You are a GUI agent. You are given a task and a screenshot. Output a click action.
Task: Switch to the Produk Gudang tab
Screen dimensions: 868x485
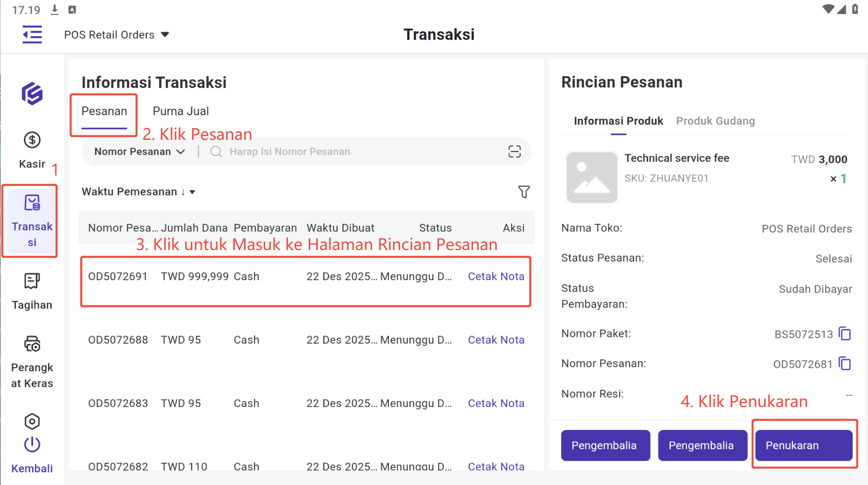tap(715, 121)
